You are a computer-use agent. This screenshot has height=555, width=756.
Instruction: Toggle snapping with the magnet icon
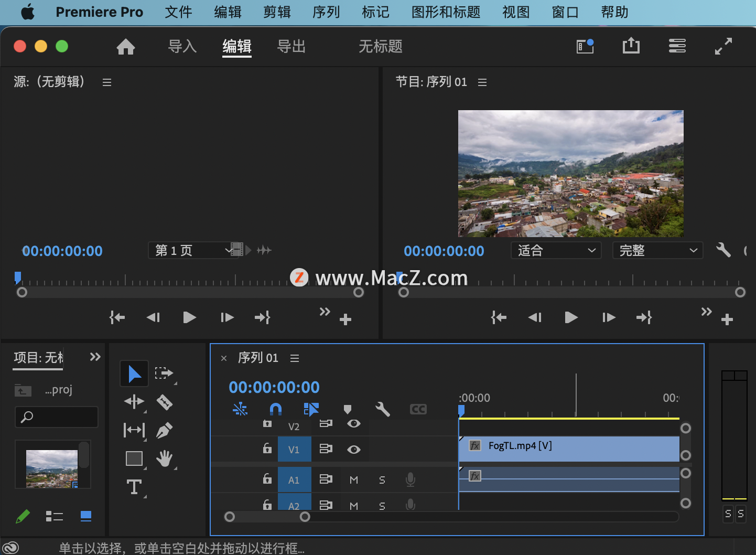[275, 409]
